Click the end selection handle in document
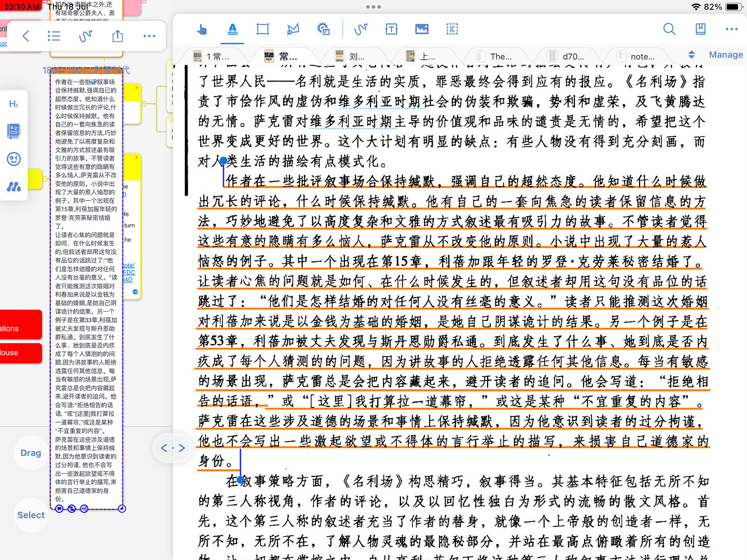 click(x=240, y=480)
